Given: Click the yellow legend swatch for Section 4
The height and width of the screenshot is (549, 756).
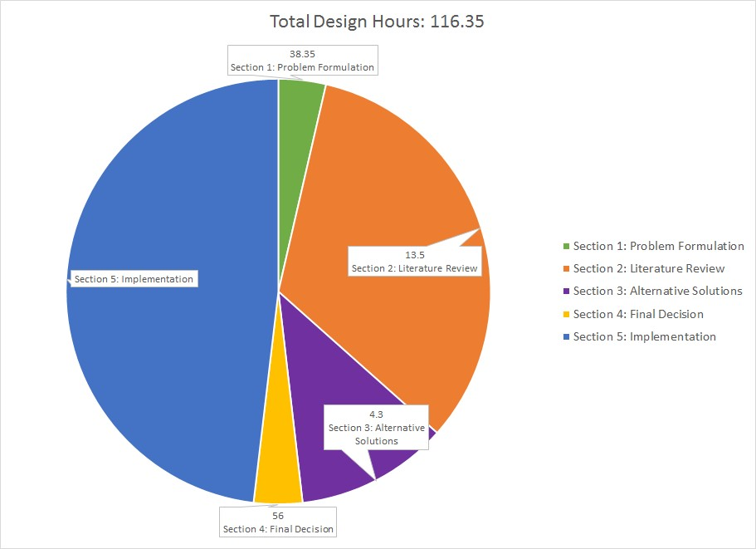Looking at the screenshot, I should coord(566,315).
